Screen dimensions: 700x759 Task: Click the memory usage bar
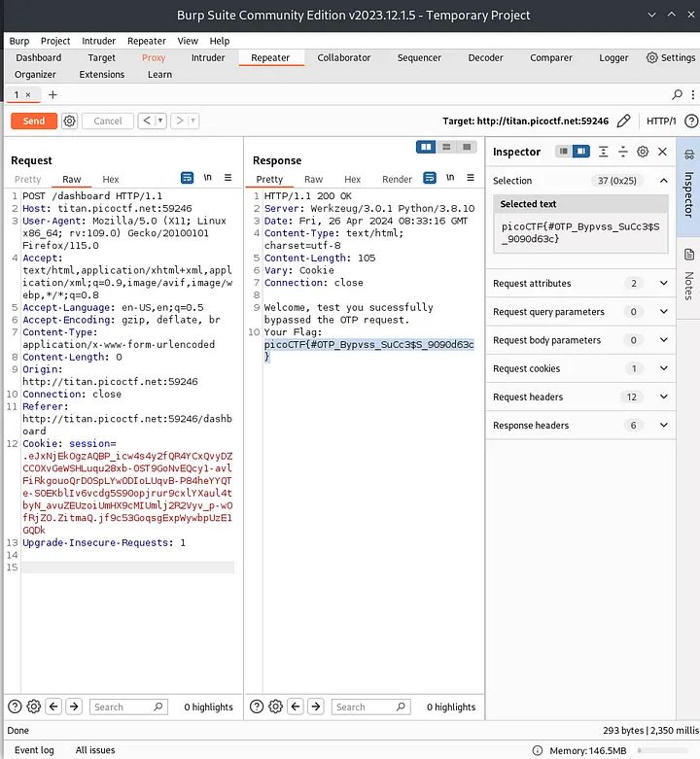point(663,750)
